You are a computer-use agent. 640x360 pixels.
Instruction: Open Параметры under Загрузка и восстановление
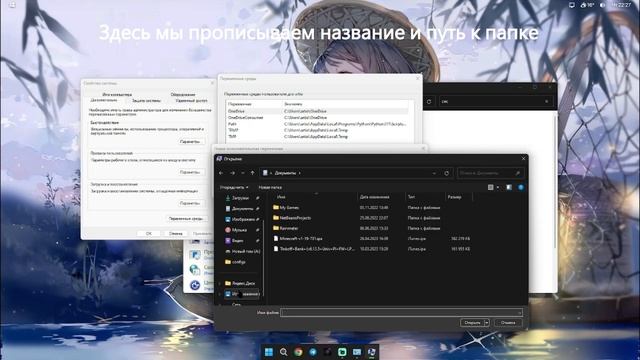tap(190, 203)
